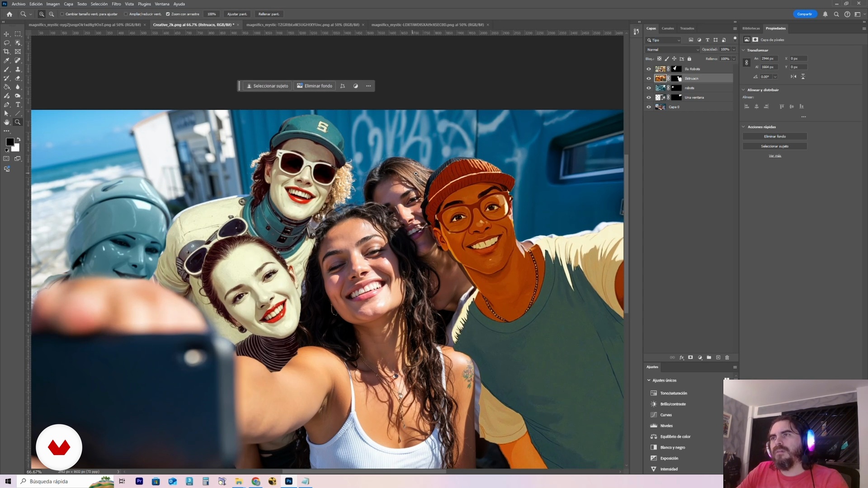Select the Lasso tool
The height and width of the screenshot is (488, 868).
point(6,43)
